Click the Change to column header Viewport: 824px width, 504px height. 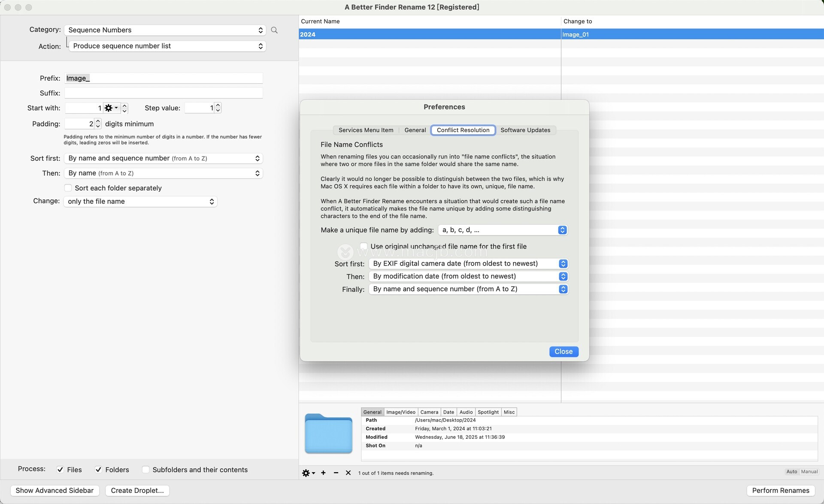(x=692, y=21)
